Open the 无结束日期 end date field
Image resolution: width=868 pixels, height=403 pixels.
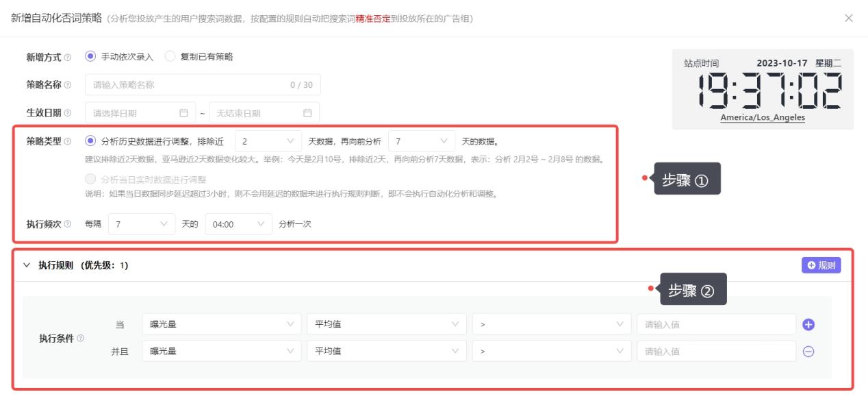(x=264, y=113)
